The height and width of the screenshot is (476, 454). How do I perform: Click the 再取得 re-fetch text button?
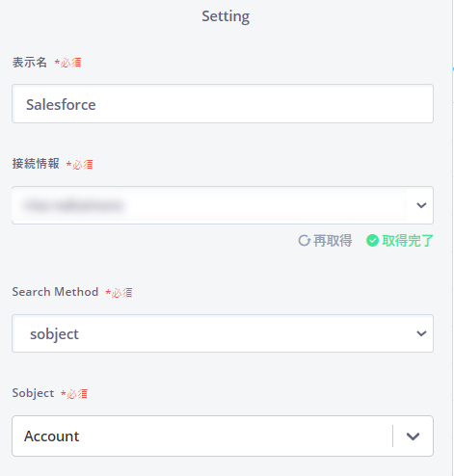(x=333, y=241)
